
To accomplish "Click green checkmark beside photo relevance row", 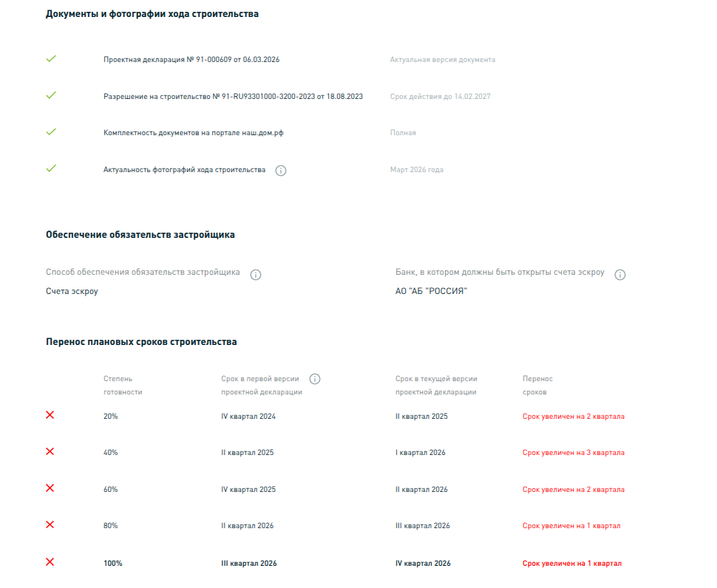I will coord(51,168).
